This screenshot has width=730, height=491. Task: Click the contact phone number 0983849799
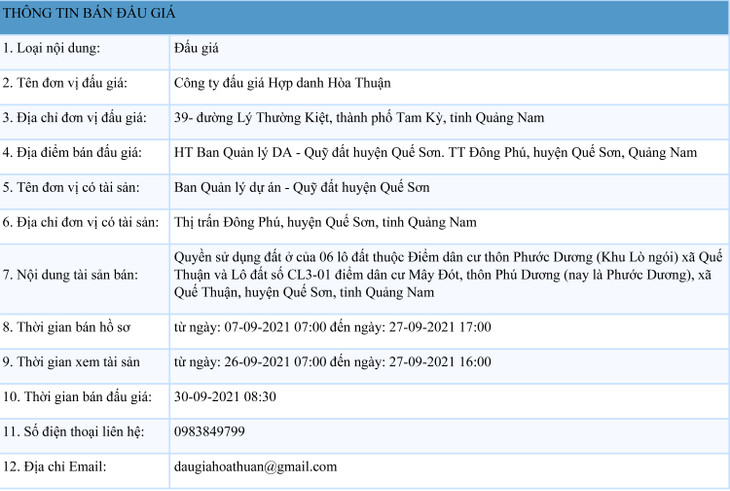point(209,431)
